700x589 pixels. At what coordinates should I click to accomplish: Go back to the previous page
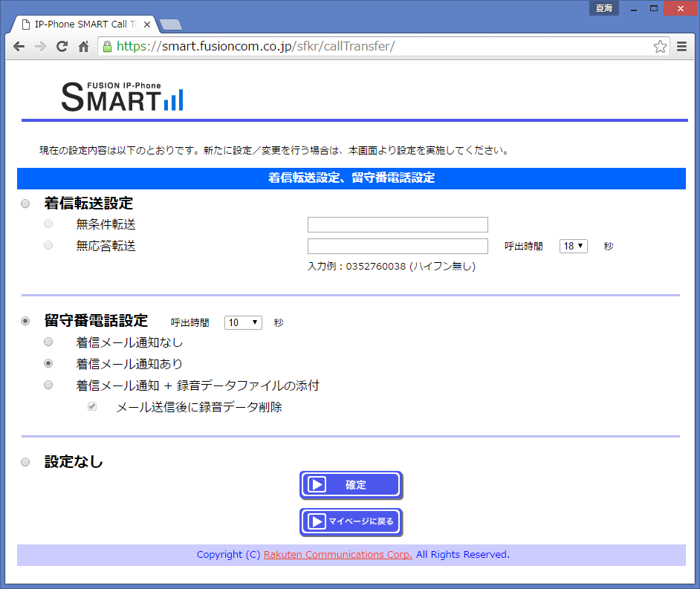point(19,46)
